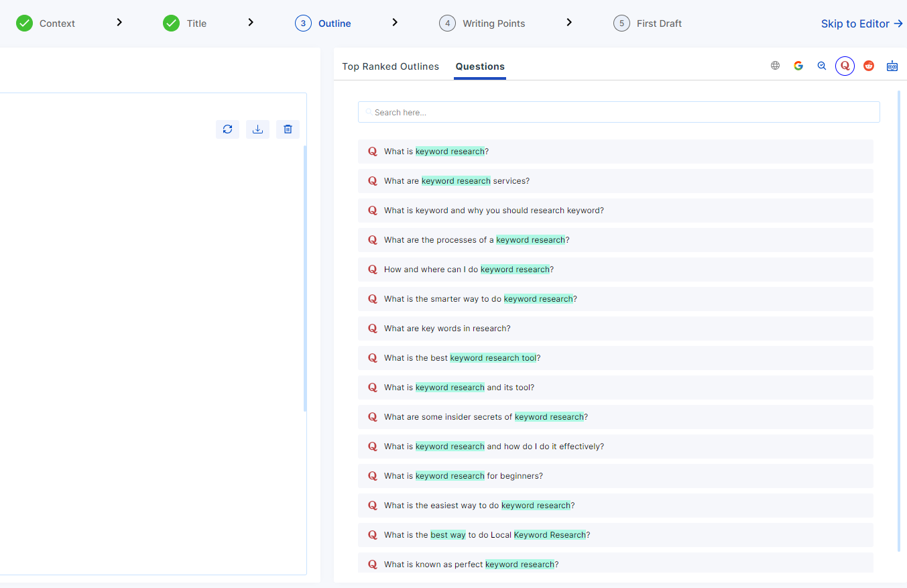Switch to Reddit questions source icon
The height and width of the screenshot is (588, 907).
[869, 66]
